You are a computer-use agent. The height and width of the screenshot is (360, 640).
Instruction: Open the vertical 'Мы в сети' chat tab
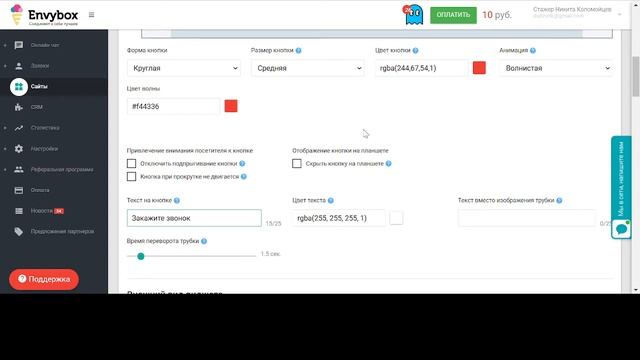pos(621,179)
